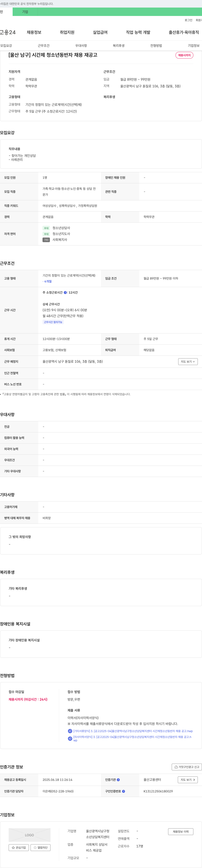The image size is (202, 868).
Task: Click 사회복지사 in 자격 면허
Action: pos(60,240)
